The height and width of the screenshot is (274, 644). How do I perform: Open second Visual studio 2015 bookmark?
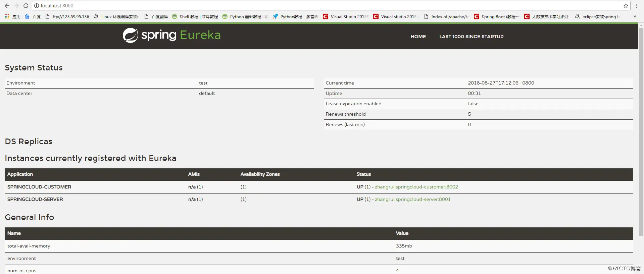396,16
